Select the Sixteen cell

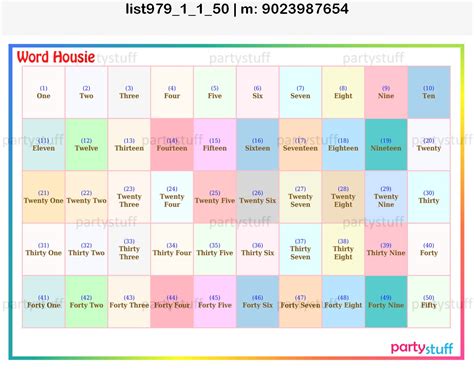[x=258, y=145]
